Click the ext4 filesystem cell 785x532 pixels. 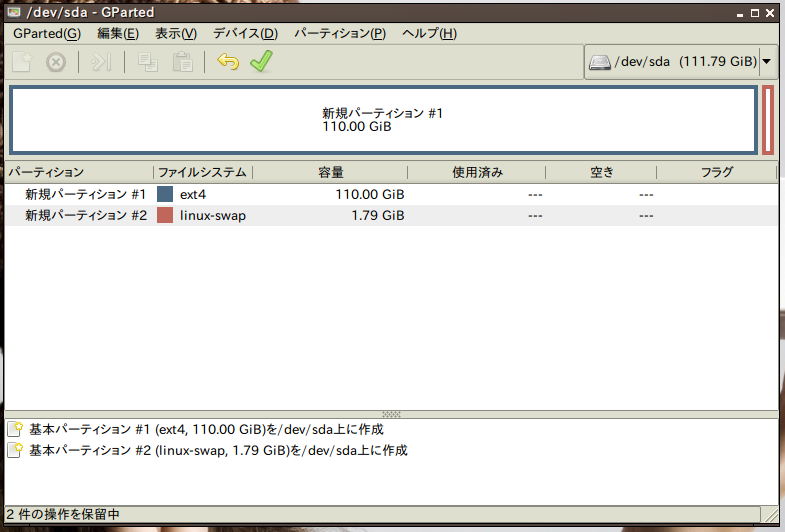(x=193, y=194)
